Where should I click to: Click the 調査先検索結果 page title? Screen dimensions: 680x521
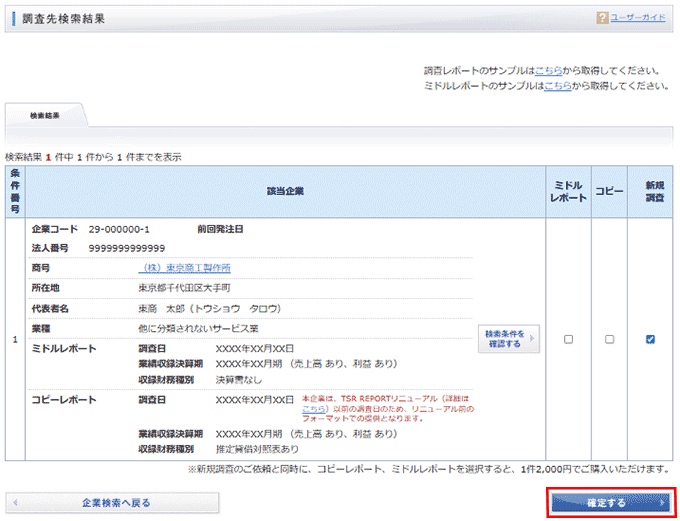click(64, 19)
